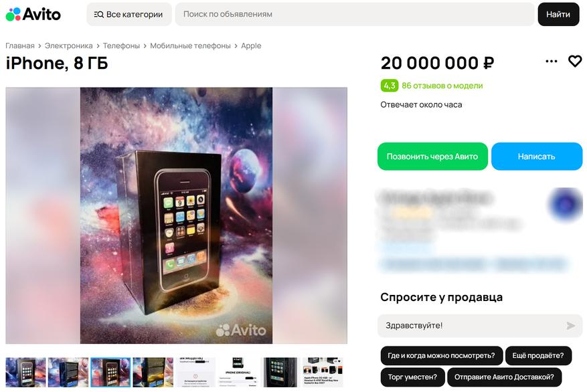Add listing to favorites with heart icon

[575, 61]
